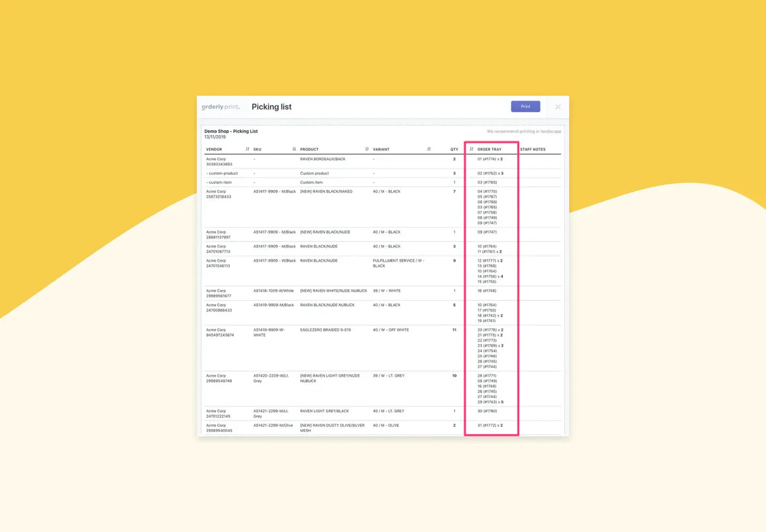Viewport: 766px width, 532px height.
Task: Select order #1752 from the Order Tray
Action: pos(491,173)
